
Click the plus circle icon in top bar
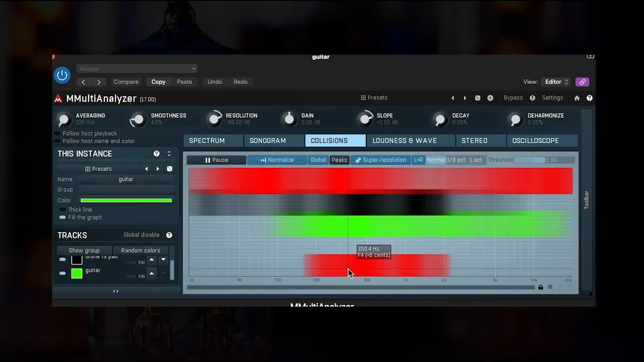pyautogui.click(x=490, y=98)
